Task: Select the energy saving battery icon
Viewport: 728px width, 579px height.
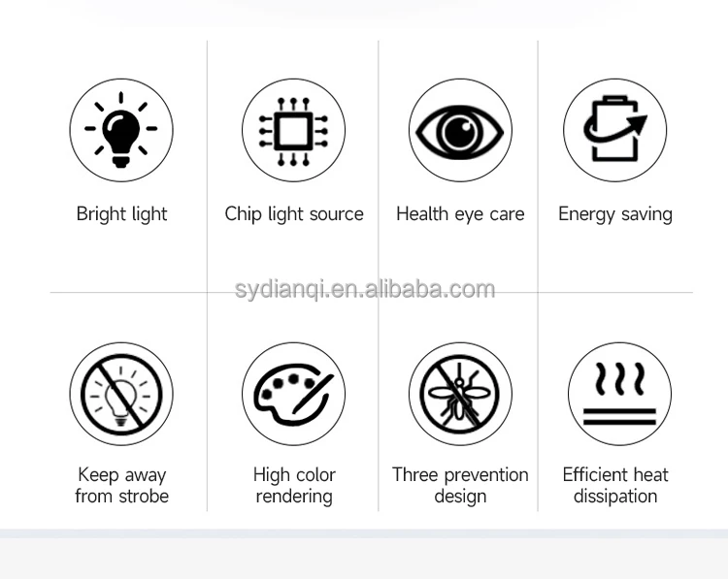Action: tap(615, 130)
